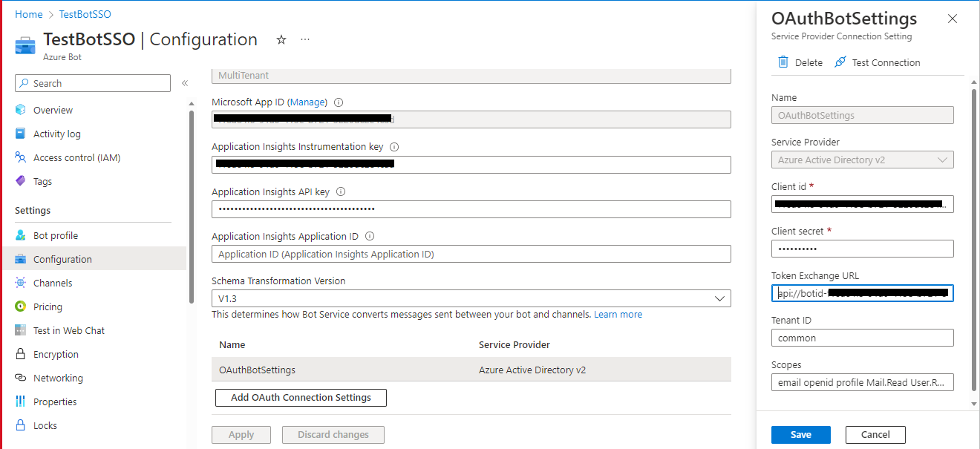The width and height of the screenshot is (980, 449).
Task: Show info for Instrumentation key
Action: 394,147
